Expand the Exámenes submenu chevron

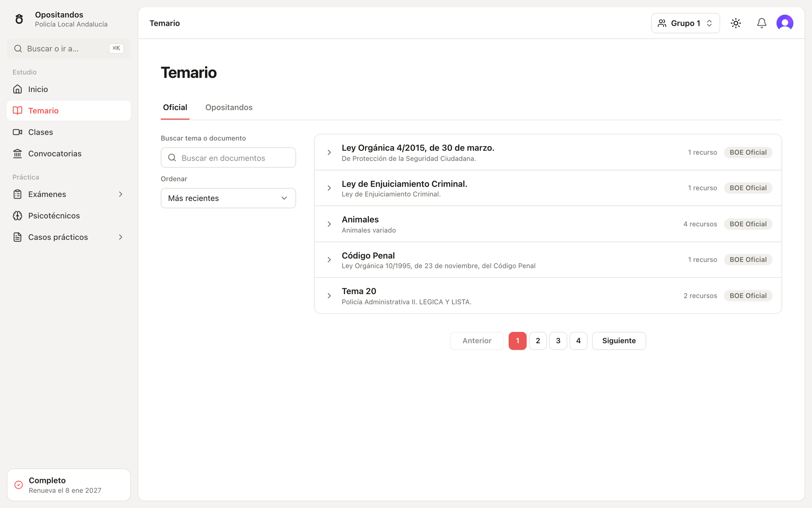(121, 194)
